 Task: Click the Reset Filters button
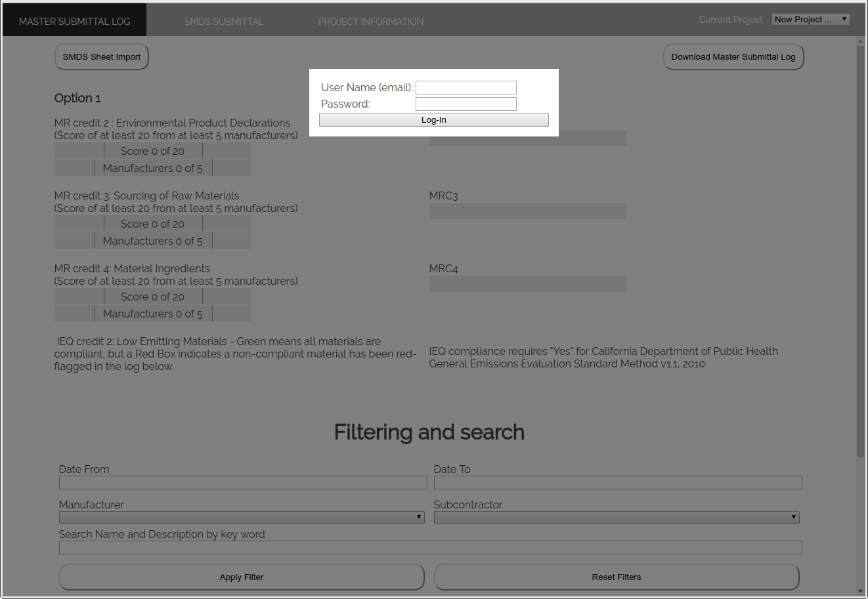(617, 577)
